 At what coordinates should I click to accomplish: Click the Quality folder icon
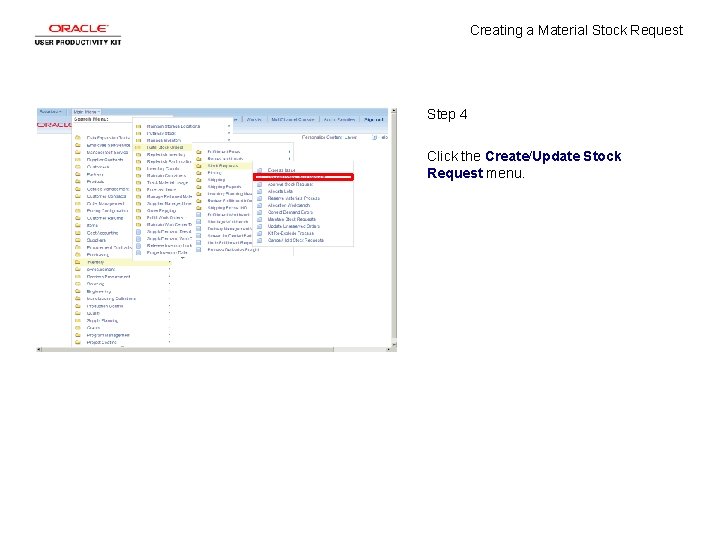coord(78,313)
